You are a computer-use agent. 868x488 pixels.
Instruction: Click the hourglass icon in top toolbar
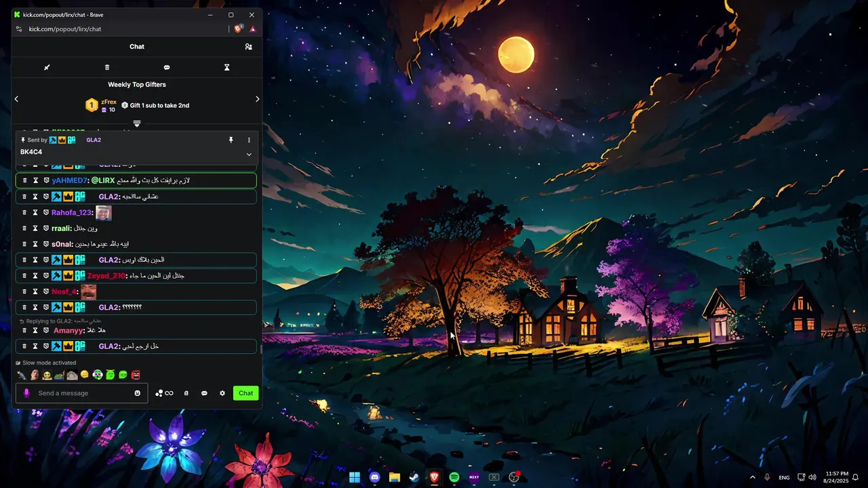(227, 67)
